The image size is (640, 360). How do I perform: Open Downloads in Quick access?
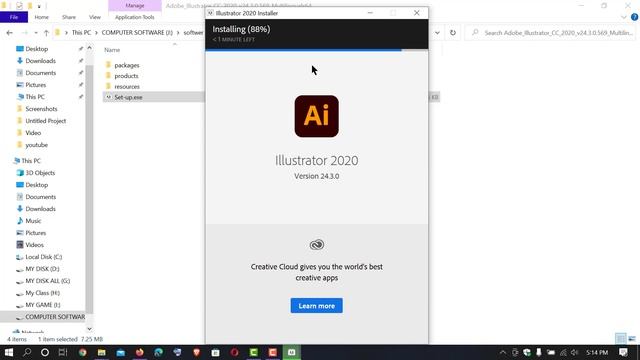click(40, 61)
